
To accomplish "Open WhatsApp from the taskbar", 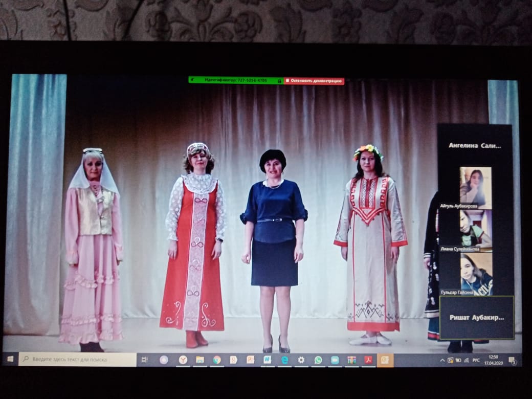I will [318, 360].
